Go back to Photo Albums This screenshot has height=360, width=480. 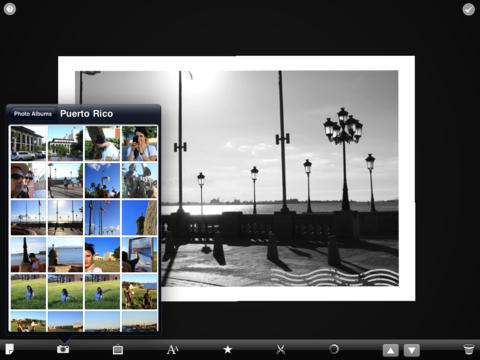[x=32, y=114]
